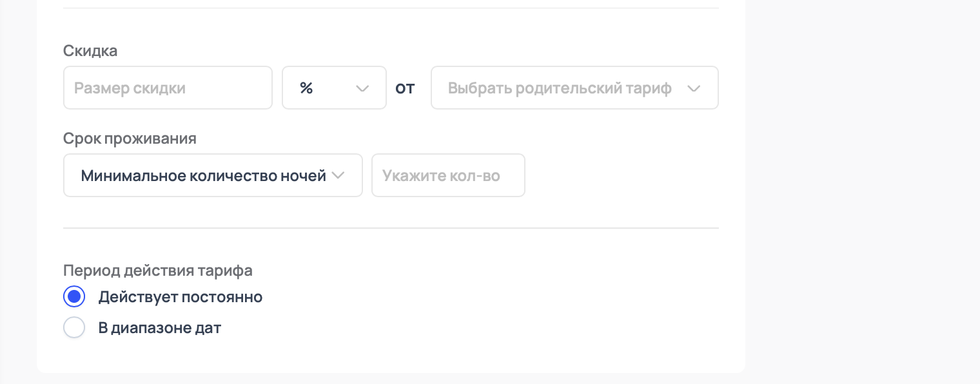980x384 pixels.
Task: Select the Действует постоянно radio button
Action: coord(74,297)
